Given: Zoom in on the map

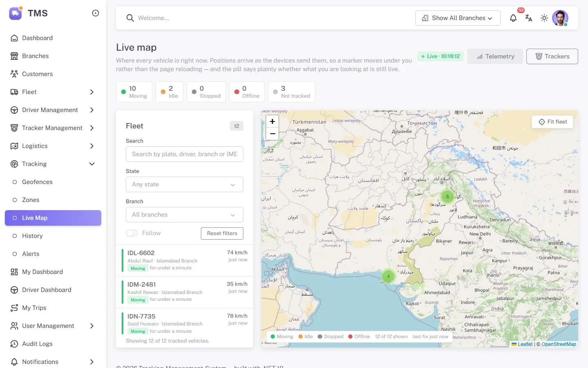Looking at the screenshot, I should 272,121.
